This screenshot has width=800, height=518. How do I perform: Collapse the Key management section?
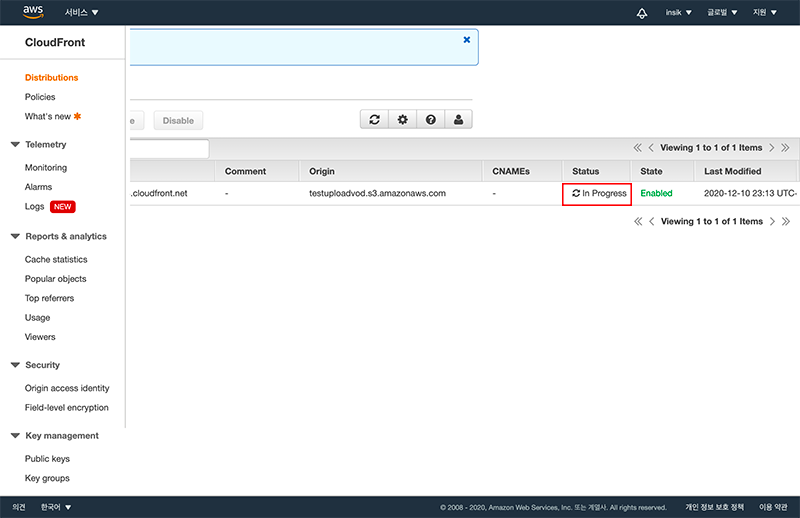pos(15,435)
